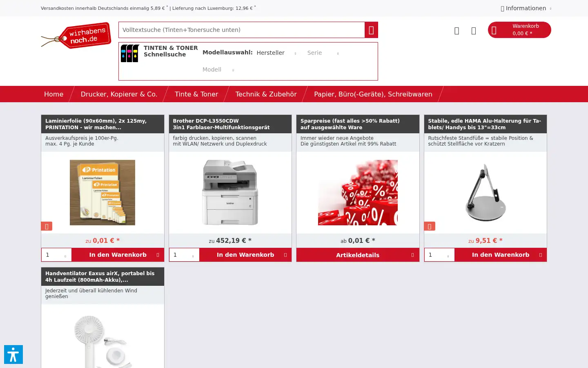Click the text farbig drucken, kopieren, scannen
Viewport: 588px width, 368px height.
215,138
